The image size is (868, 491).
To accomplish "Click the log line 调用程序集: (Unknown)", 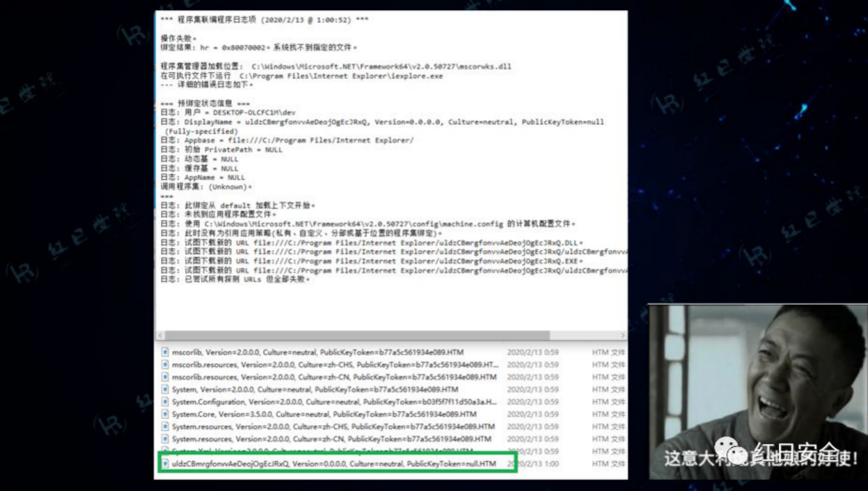I will pos(207,187).
